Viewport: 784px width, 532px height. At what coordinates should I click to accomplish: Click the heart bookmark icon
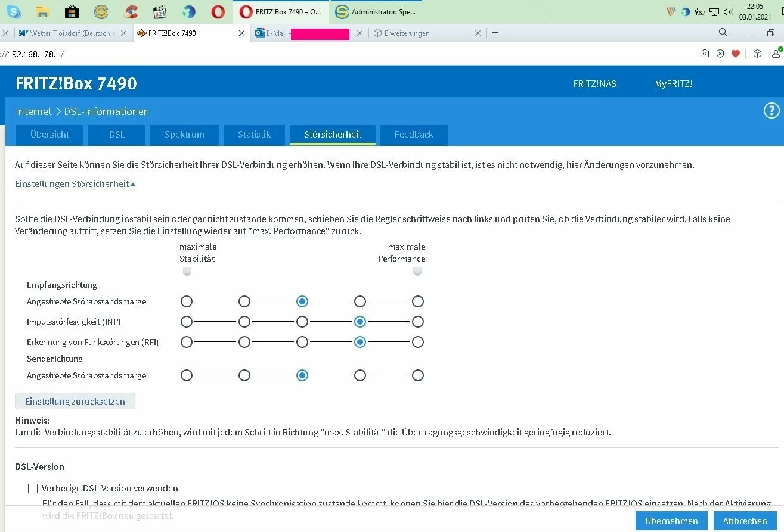736,54
